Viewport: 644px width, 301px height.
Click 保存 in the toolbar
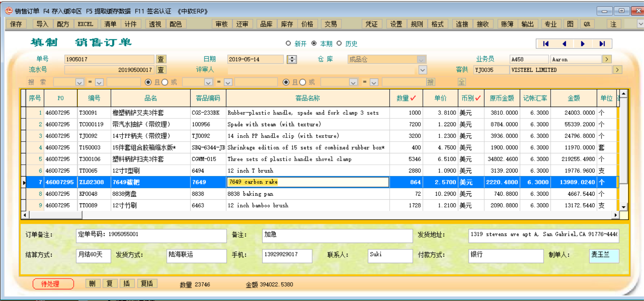click(16, 24)
